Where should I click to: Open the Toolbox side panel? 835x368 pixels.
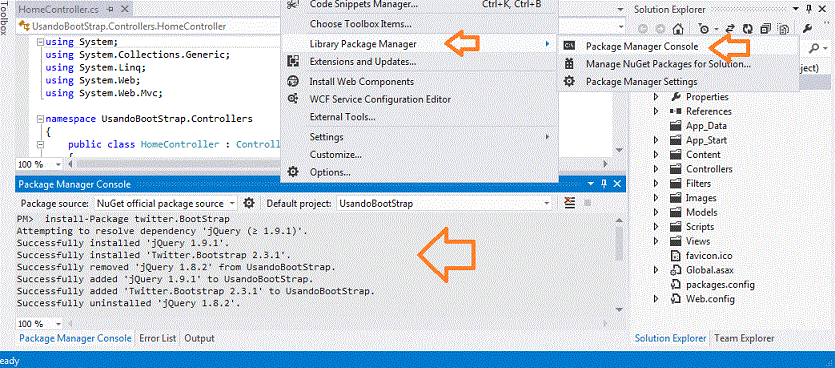(x=4, y=19)
